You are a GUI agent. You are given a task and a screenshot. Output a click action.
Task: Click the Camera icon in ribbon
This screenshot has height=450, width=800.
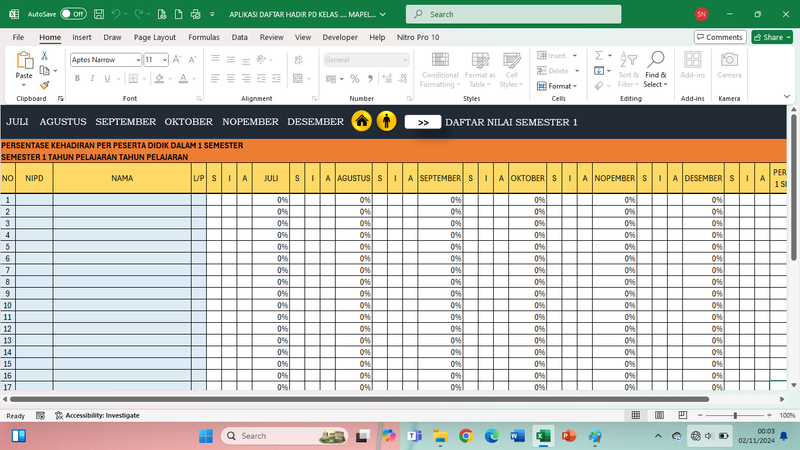(729, 60)
